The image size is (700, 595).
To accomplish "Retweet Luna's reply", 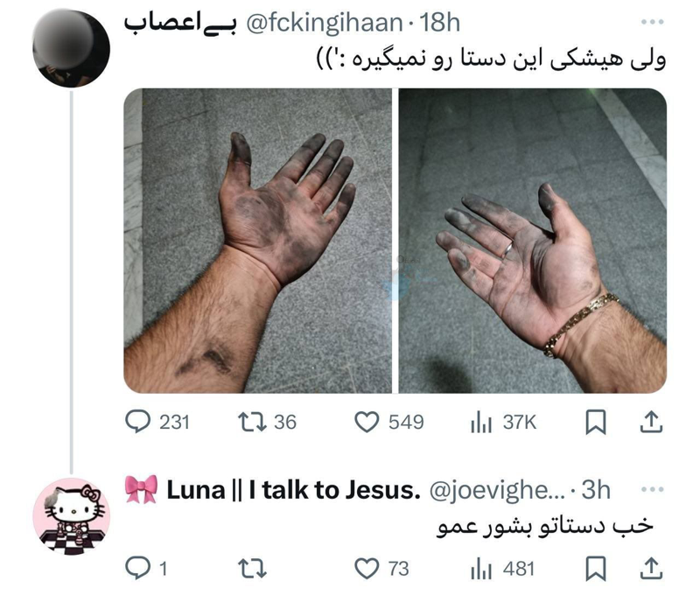I will pos(252,569).
